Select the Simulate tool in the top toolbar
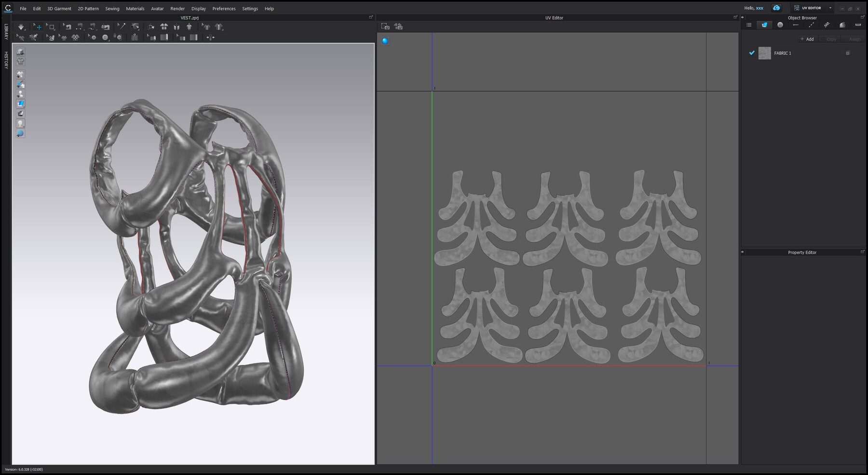This screenshot has width=868, height=475. point(21,27)
